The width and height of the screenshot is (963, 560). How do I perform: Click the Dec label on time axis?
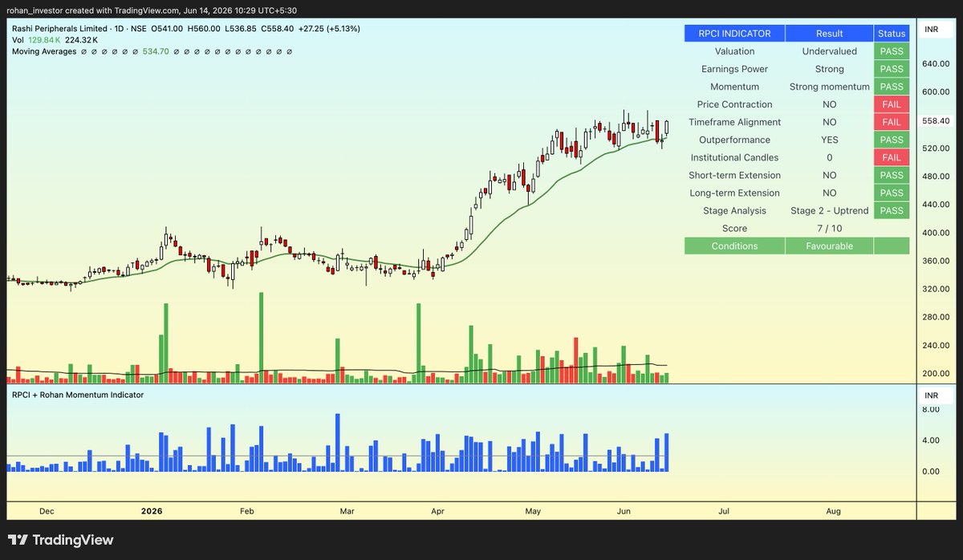[47, 510]
